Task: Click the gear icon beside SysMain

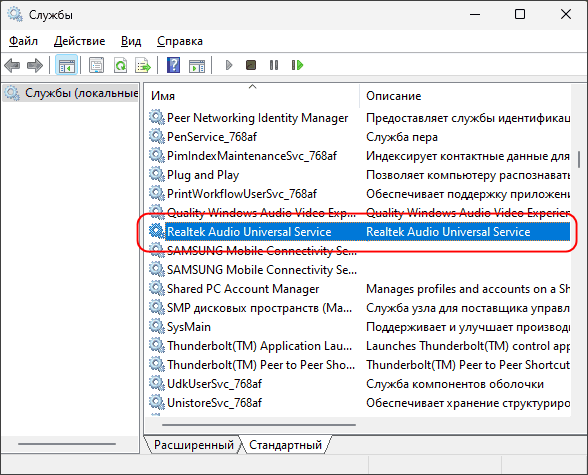Action: pyautogui.click(x=156, y=326)
